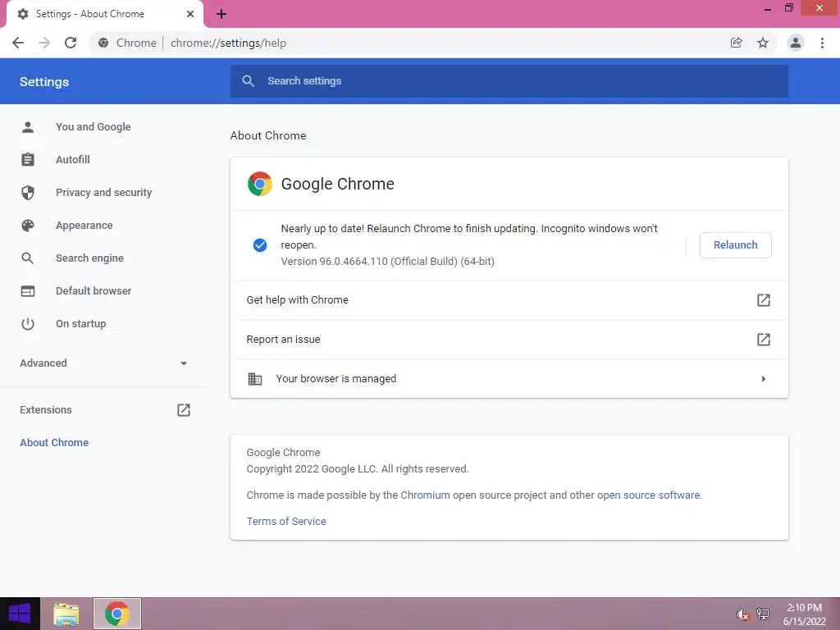This screenshot has height=630, width=840.
Task: Click the Version 96.0.4664.110 text
Action: click(x=387, y=262)
